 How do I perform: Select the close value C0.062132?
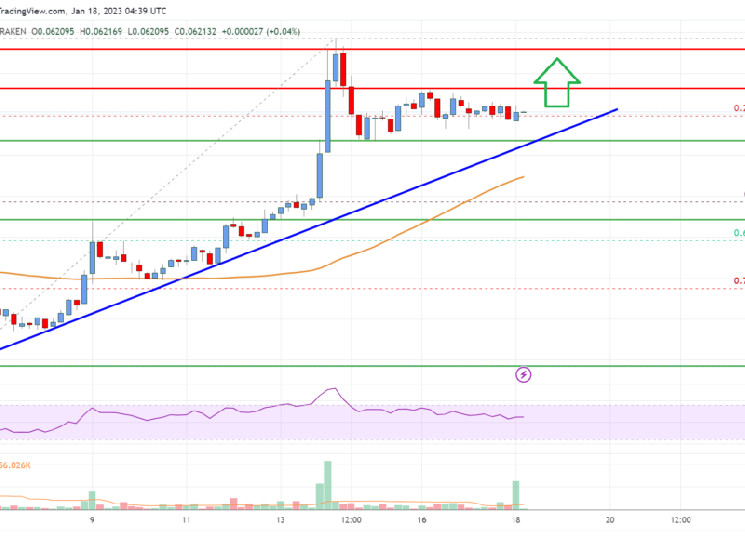click(x=196, y=32)
